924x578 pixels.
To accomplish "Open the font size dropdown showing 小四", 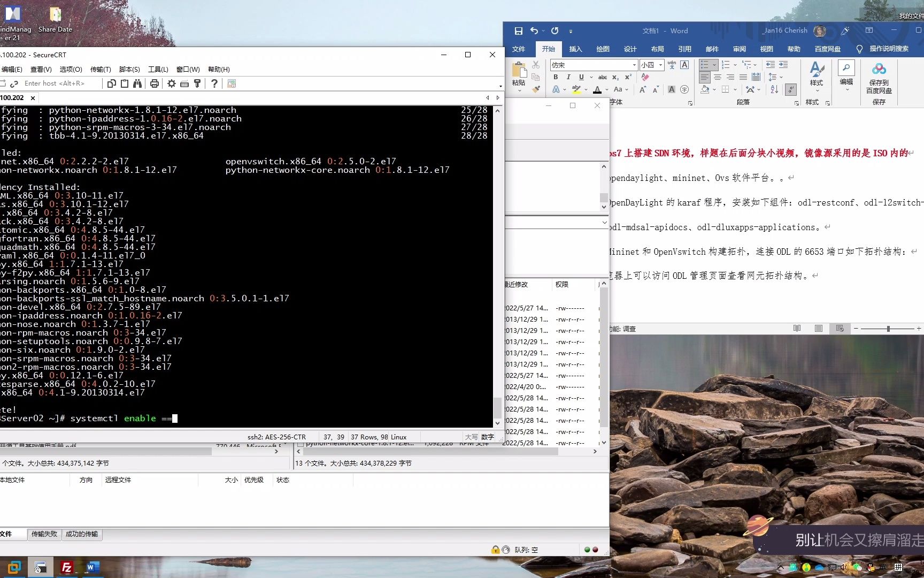I will point(661,65).
